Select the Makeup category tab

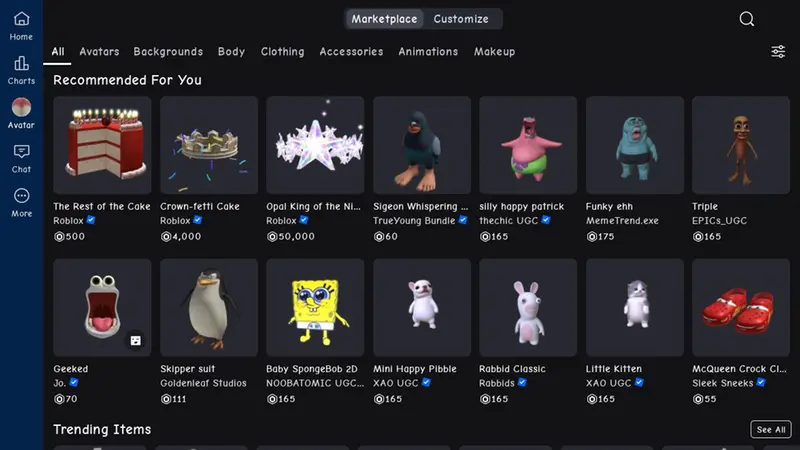pos(494,52)
